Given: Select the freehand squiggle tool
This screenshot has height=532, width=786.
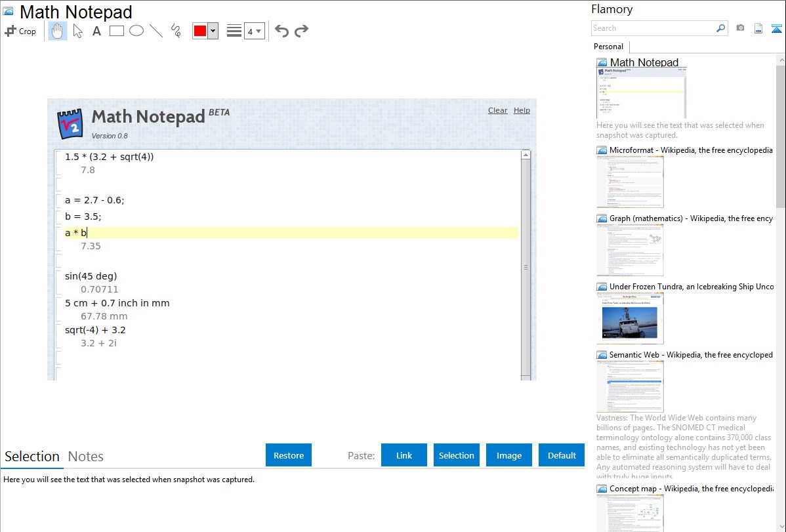Looking at the screenshot, I should coord(176,31).
